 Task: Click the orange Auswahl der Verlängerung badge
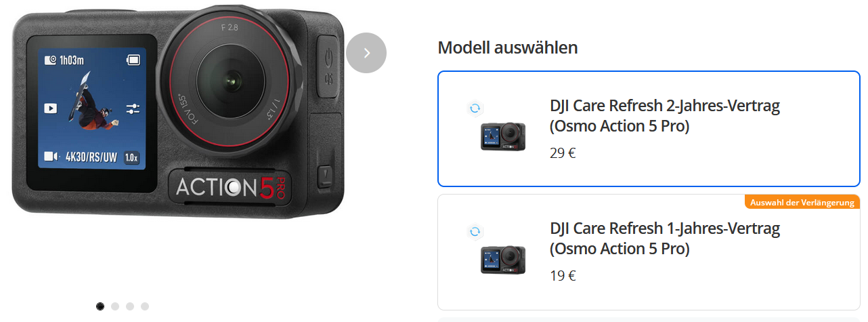[x=802, y=202]
